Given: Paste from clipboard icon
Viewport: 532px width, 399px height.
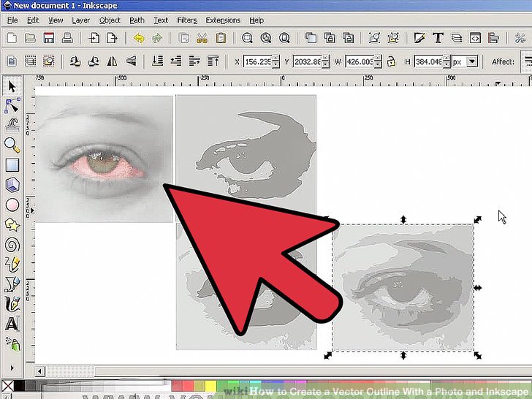Looking at the screenshot, I should click(x=221, y=38).
